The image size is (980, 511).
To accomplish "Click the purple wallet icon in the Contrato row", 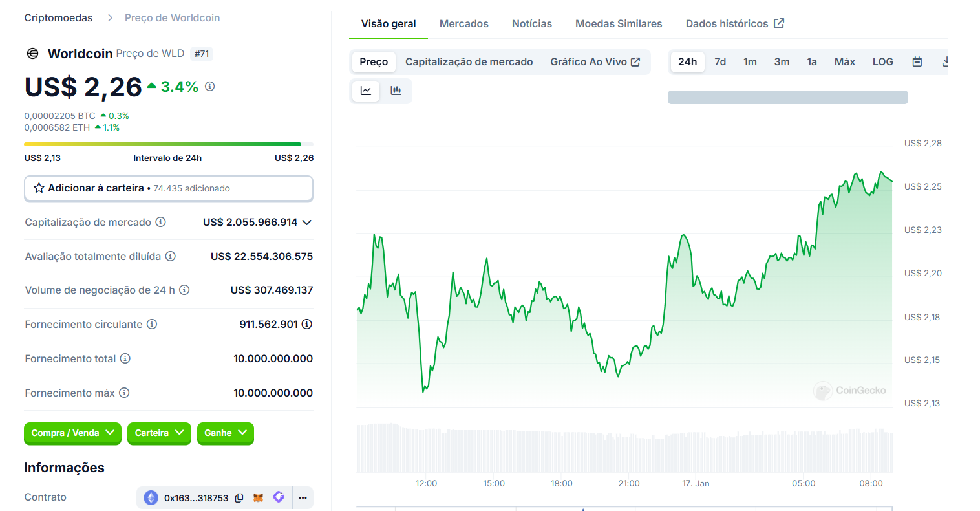I will (x=279, y=497).
